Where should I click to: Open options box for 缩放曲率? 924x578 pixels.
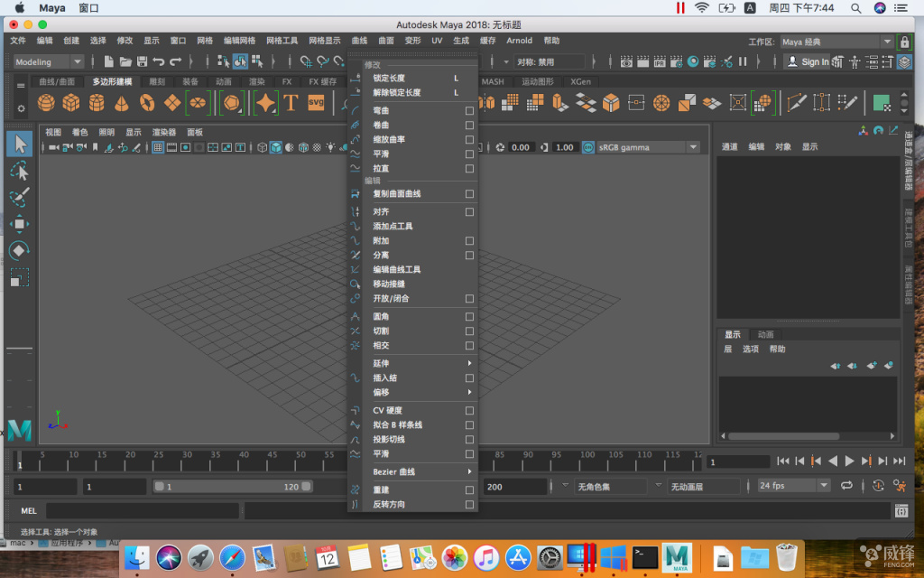click(469, 140)
